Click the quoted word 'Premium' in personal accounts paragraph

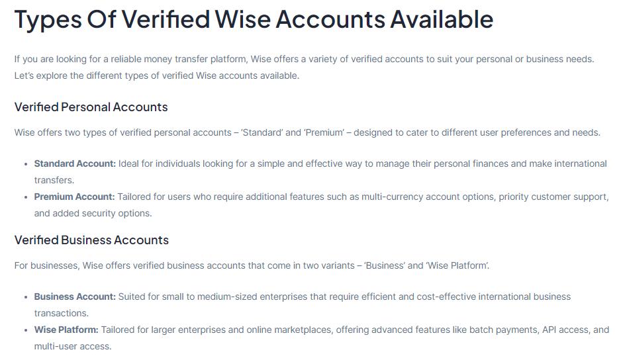click(x=324, y=132)
